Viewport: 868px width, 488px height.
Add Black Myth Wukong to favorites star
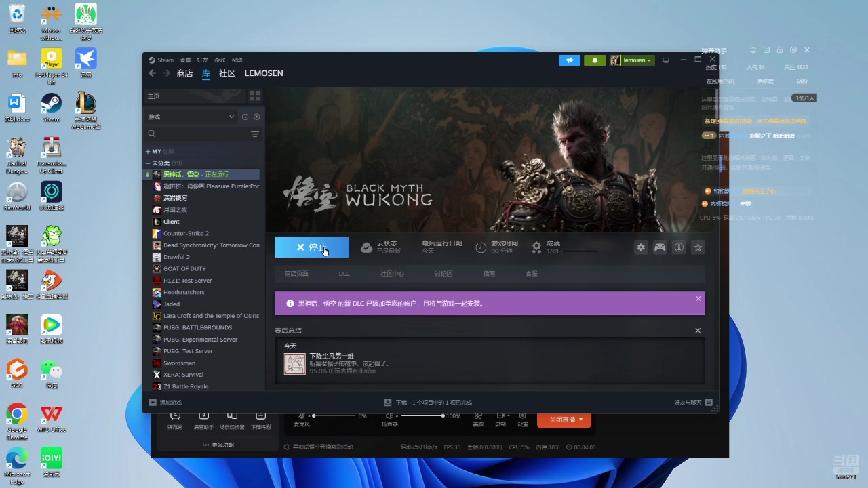click(698, 247)
